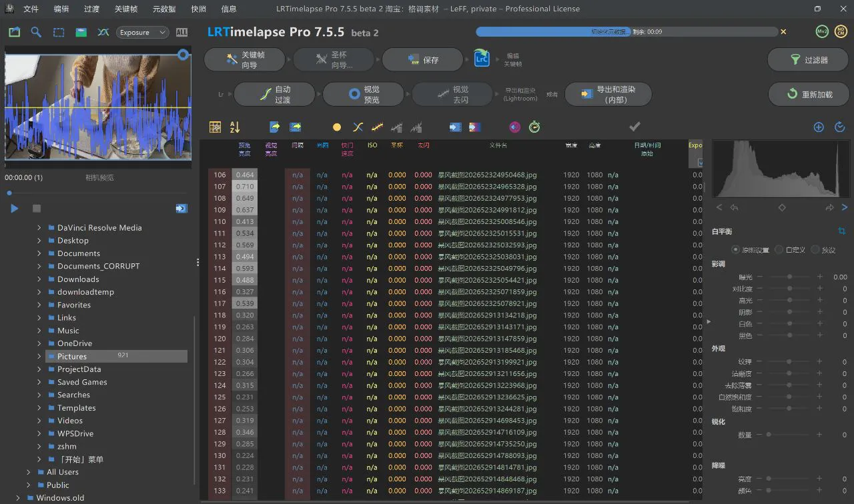Viewport: 854px width, 504px height.
Task: Expand the All Users folder
Action: (29, 472)
